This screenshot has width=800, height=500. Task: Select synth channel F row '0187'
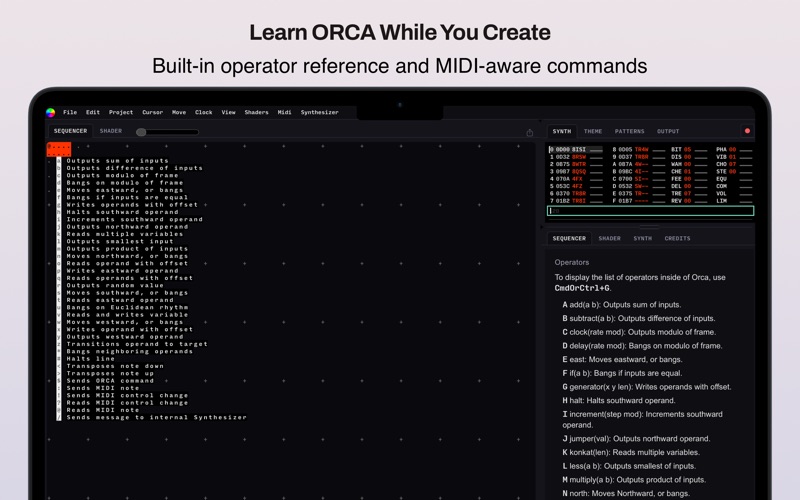pos(639,201)
